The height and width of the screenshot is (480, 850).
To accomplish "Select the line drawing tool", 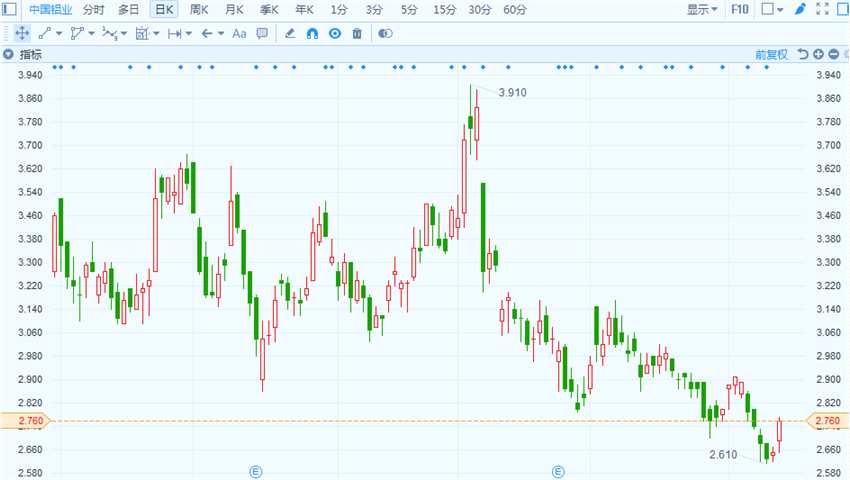I will pos(45,34).
